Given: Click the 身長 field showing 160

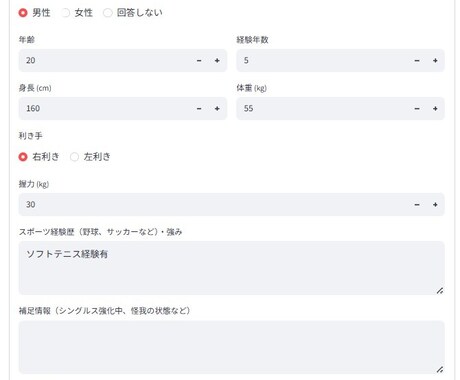Looking at the screenshot, I should [x=104, y=109].
